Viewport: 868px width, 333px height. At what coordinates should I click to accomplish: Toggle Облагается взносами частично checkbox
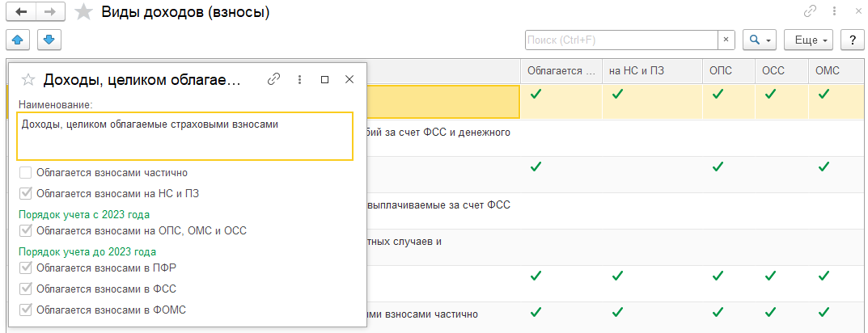click(x=25, y=173)
